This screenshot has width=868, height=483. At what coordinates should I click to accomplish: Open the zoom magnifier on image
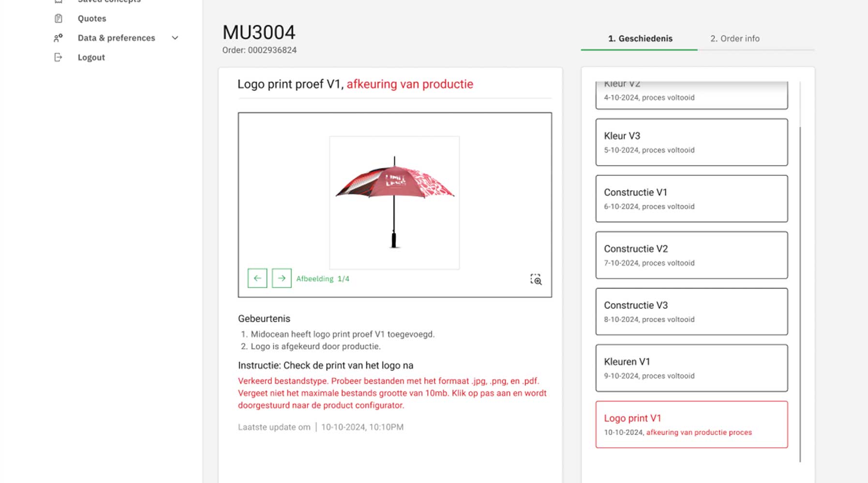tap(536, 279)
